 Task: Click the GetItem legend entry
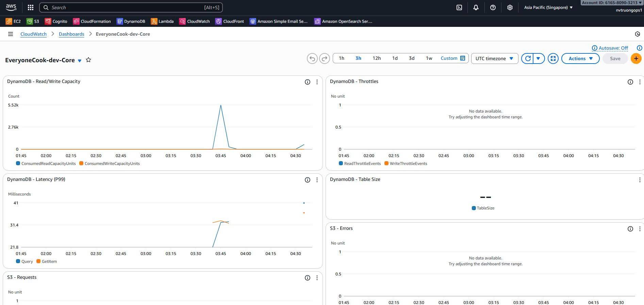[x=47, y=261]
